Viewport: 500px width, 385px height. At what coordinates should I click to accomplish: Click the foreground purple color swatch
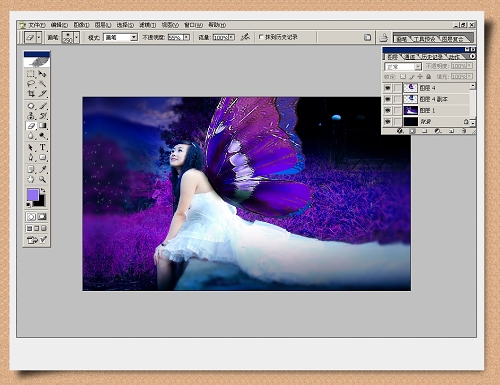(32, 194)
